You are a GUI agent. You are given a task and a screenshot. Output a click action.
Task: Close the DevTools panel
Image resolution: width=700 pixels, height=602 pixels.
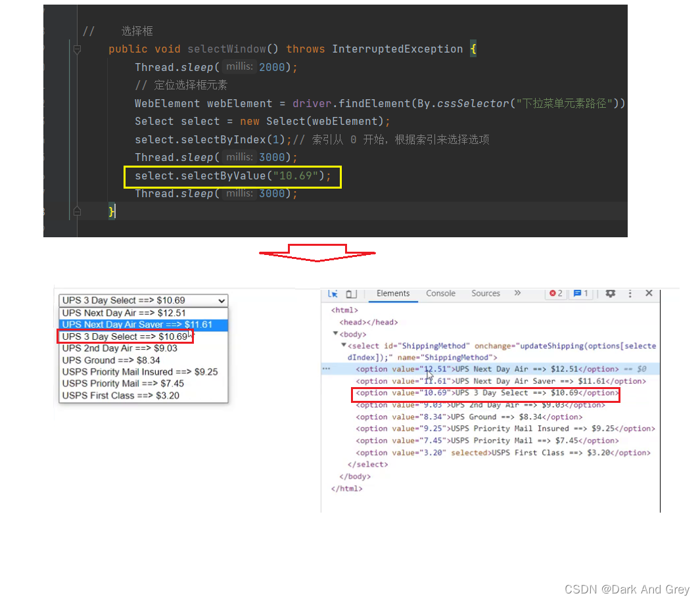pos(649,292)
